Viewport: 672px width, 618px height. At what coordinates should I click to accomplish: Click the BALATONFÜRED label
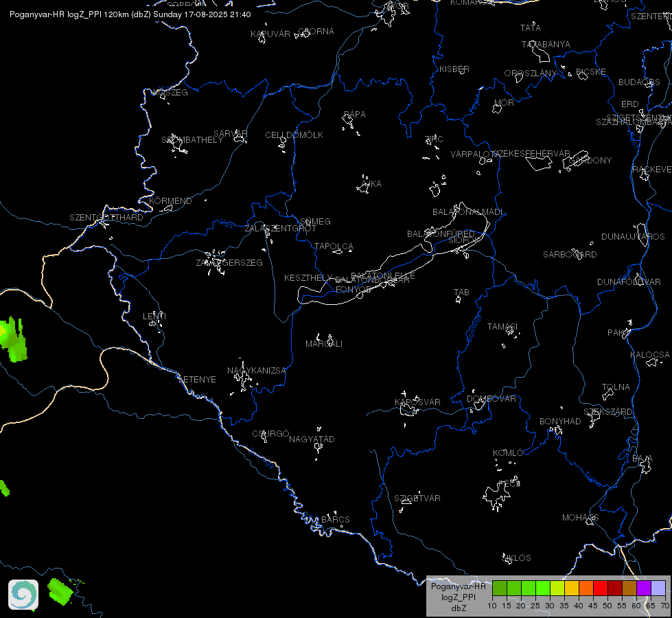click(441, 233)
